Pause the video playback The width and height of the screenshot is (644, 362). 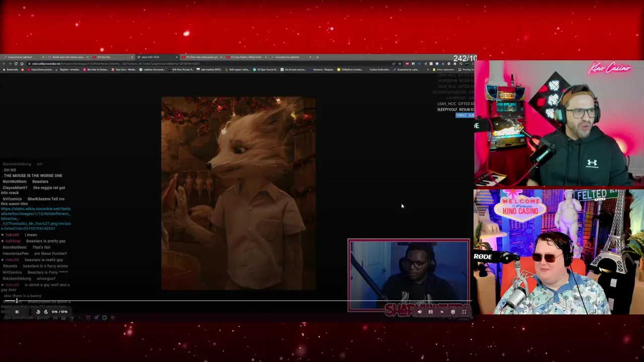coord(17,312)
